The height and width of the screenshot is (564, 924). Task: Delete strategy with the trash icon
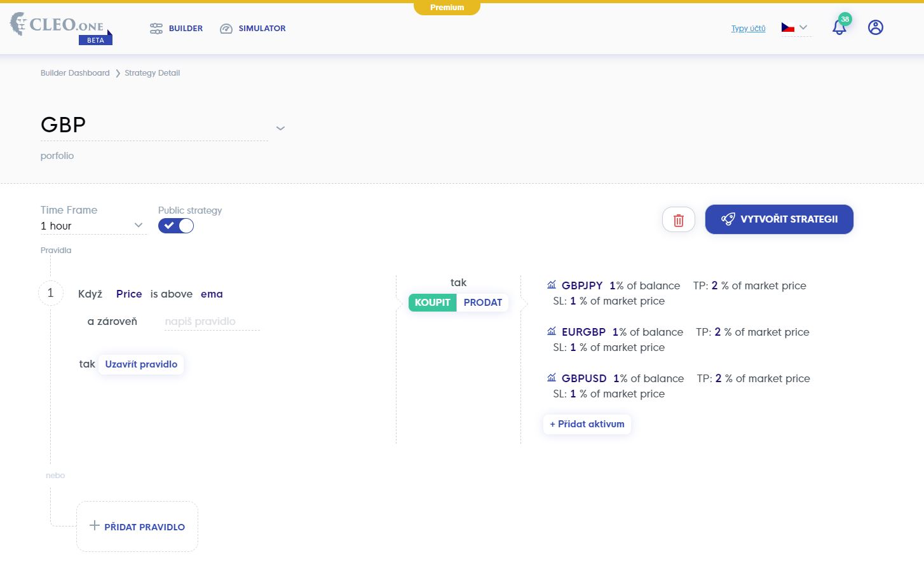(679, 220)
